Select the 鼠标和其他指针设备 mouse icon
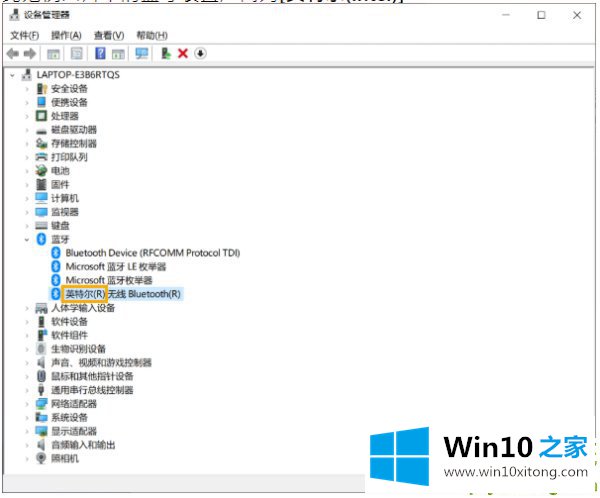Image resolution: width=600 pixels, height=498 pixels. (x=41, y=376)
